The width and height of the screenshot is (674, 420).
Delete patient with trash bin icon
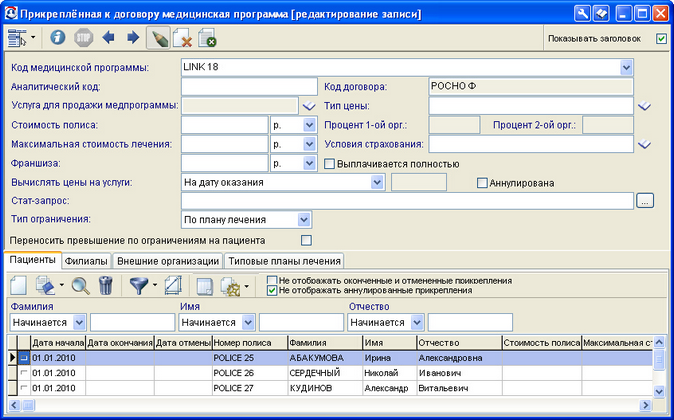click(106, 286)
